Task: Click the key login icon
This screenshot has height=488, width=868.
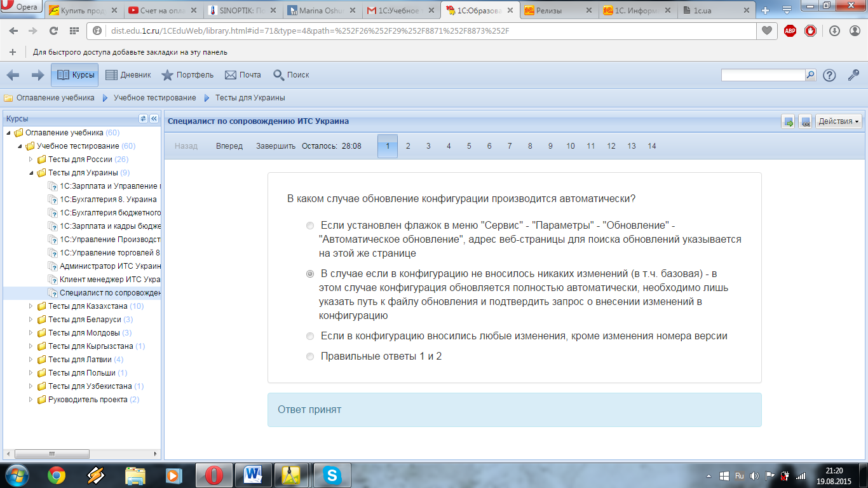Action: (853, 75)
